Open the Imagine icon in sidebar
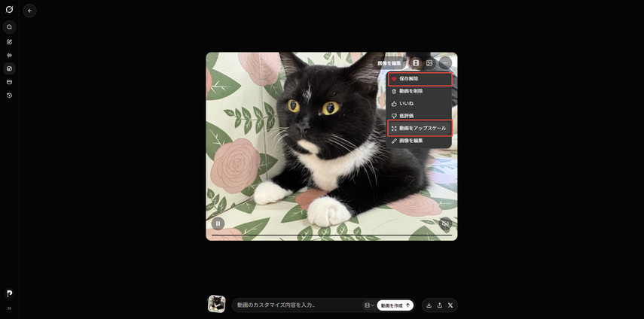Viewport: 644px width, 319px height. pyautogui.click(x=10, y=68)
